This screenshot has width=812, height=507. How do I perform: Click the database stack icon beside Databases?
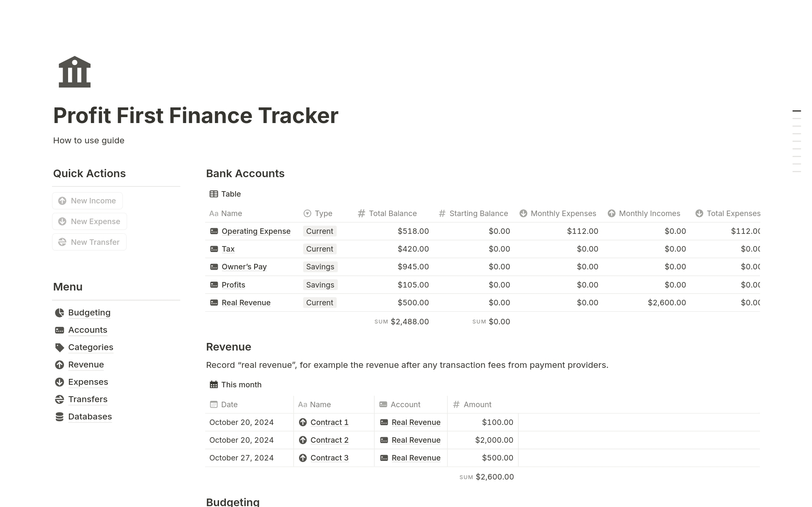click(x=60, y=417)
